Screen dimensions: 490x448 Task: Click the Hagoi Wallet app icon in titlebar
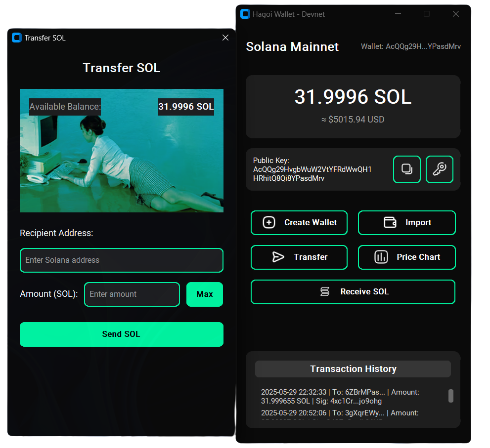click(245, 14)
